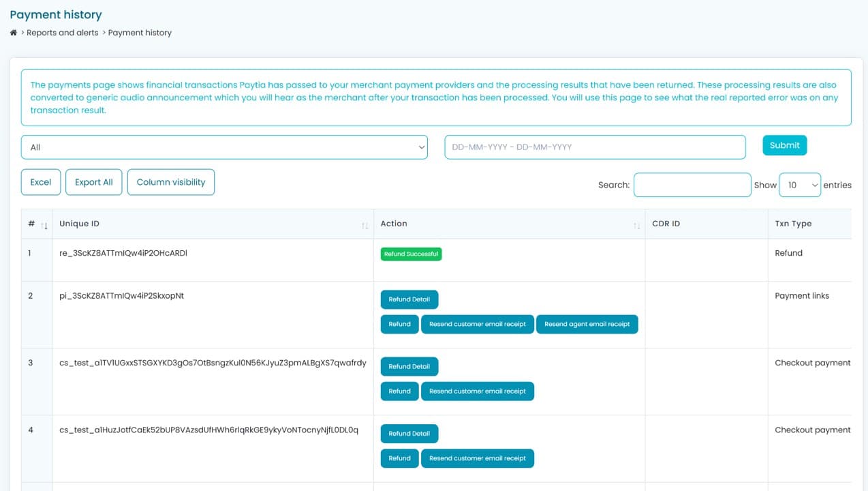Viewport: 868px width, 491px height.
Task: Click the Submit button
Action: pos(784,145)
